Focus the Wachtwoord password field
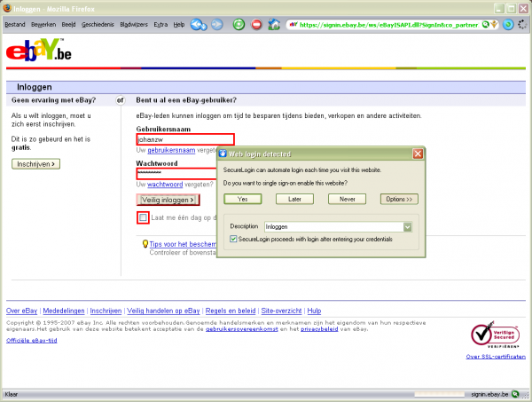The width and height of the screenshot is (532, 402). [176, 174]
